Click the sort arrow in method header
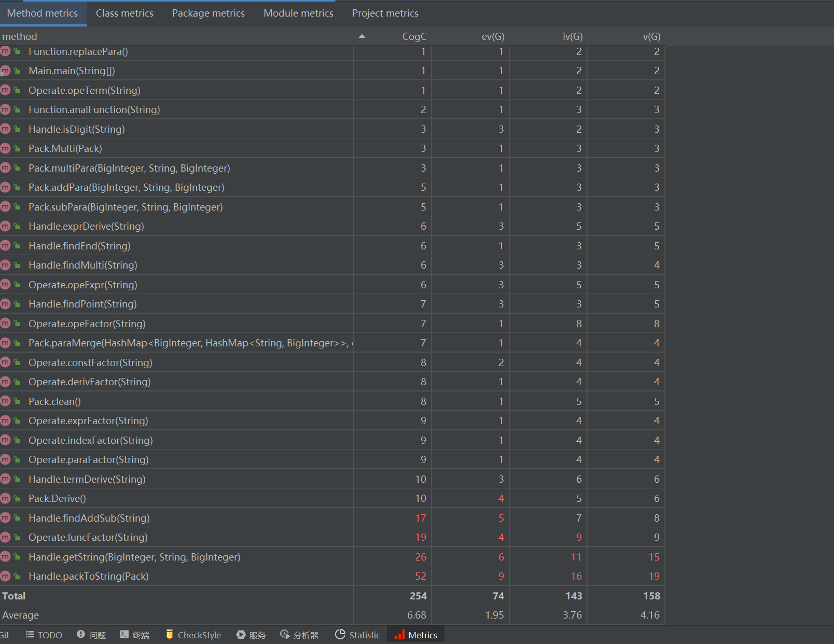The height and width of the screenshot is (644, 834). point(362,36)
